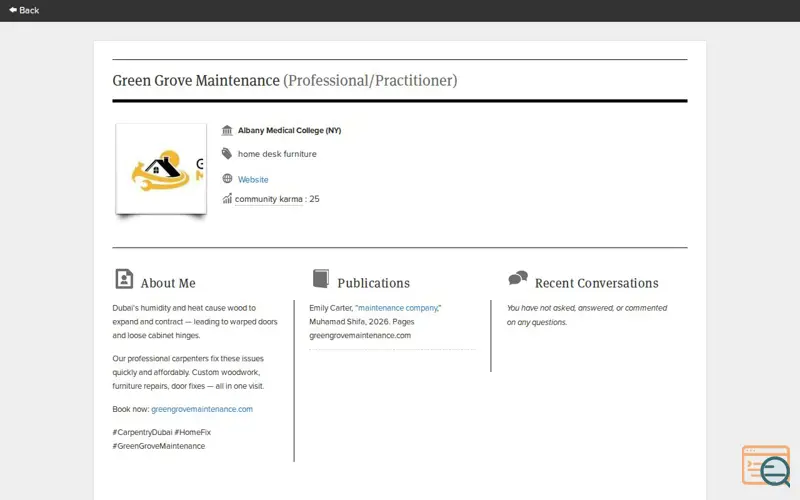
Task: Click the Publications section heading
Action: [373, 283]
